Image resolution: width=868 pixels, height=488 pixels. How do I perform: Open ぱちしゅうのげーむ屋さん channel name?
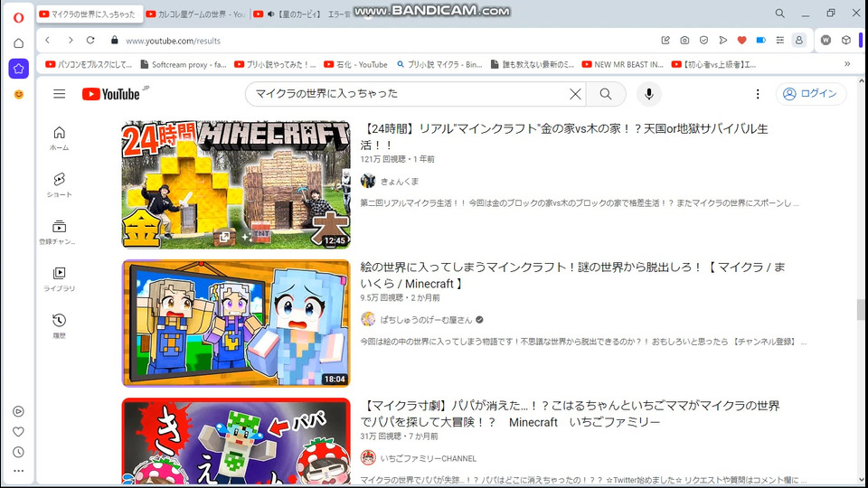point(426,320)
